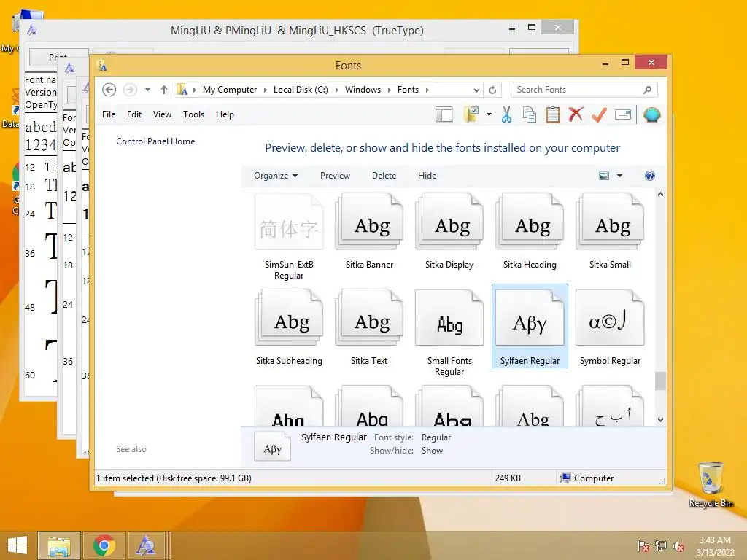The width and height of the screenshot is (747, 560).
Task: Select the Symbol Regular font
Action: [610, 327]
